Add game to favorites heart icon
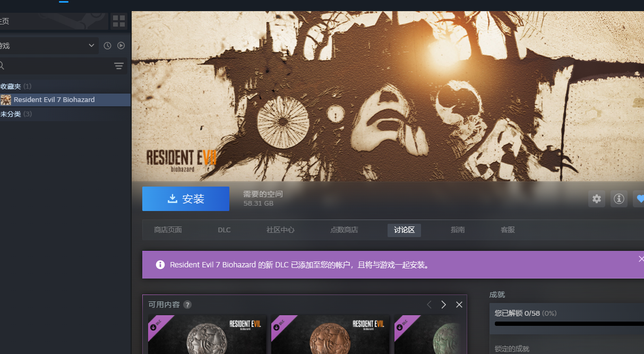 (x=640, y=199)
